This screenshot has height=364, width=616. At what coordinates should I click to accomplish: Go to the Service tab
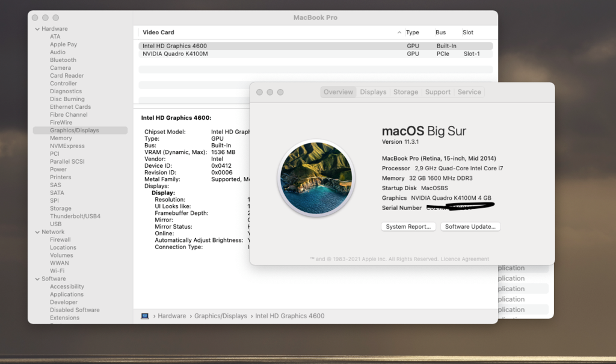[469, 92]
